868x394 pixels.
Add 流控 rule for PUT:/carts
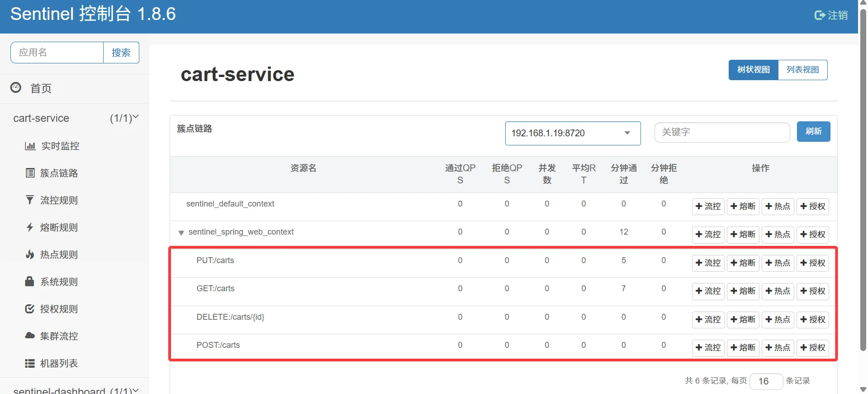tap(708, 263)
